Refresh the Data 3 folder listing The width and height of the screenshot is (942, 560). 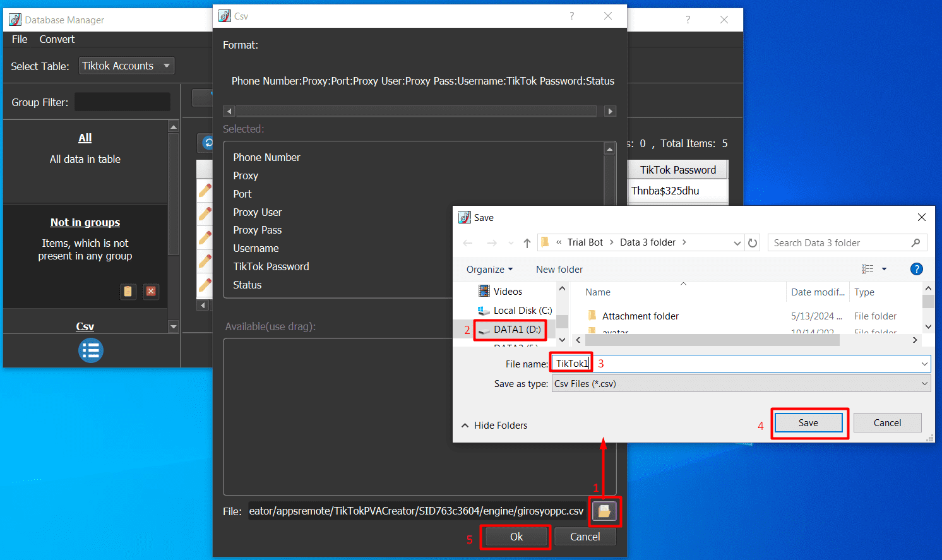pyautogui.click(x=753, y=243)
